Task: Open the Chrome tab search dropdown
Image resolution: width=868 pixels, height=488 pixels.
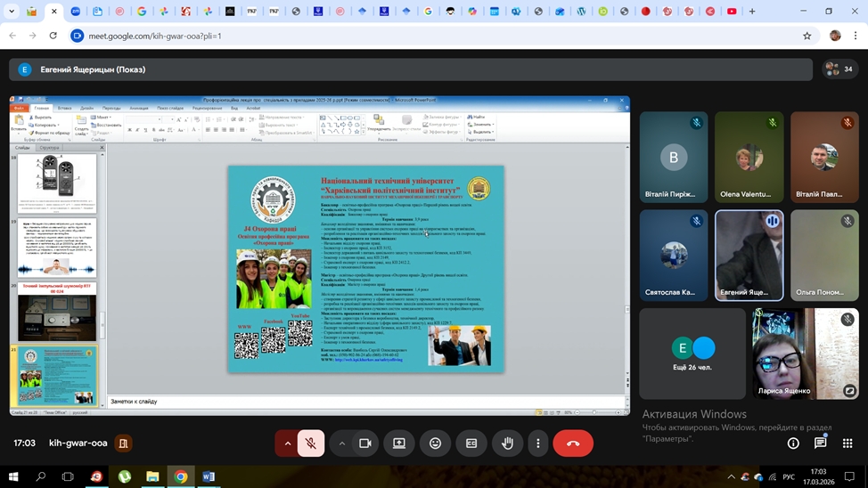Action: tap(12, 12)
